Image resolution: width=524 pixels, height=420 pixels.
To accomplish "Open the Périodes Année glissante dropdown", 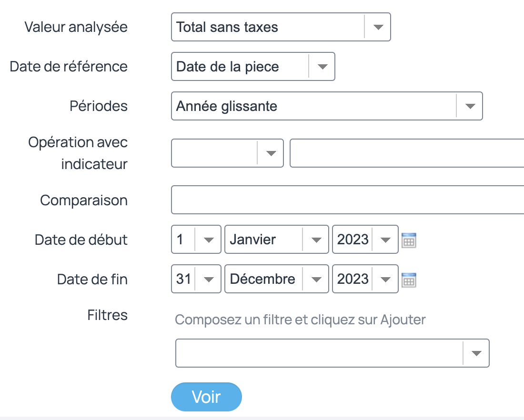I will (327, 106).
